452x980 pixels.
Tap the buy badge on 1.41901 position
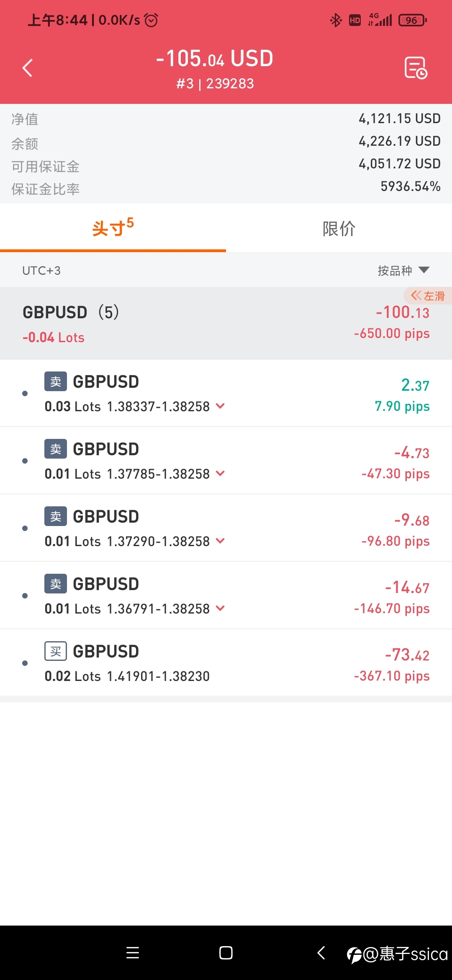point(56,651)
